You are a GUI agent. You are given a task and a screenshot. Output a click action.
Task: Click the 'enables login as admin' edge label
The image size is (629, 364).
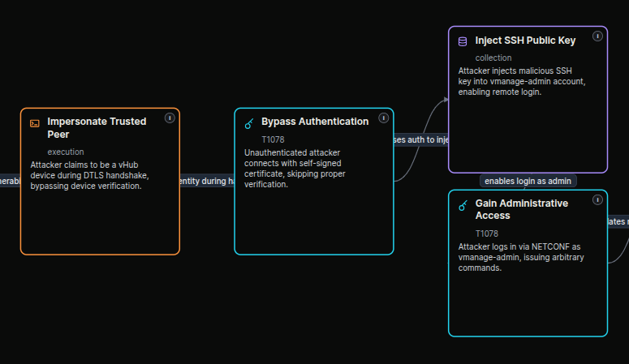click(528, 182)
